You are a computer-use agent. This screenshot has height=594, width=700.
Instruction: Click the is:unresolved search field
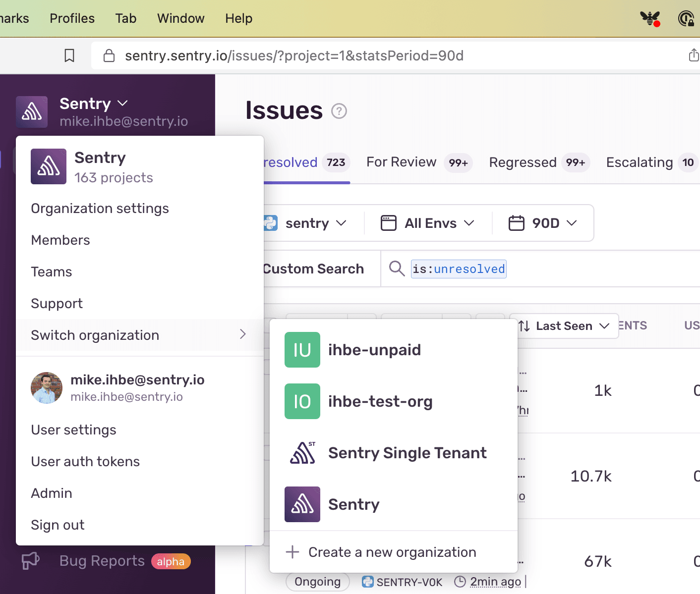tap(458, 269)
